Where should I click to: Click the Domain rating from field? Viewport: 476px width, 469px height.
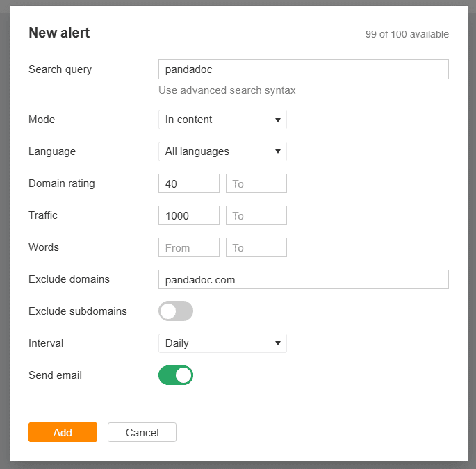coord(189,183)
